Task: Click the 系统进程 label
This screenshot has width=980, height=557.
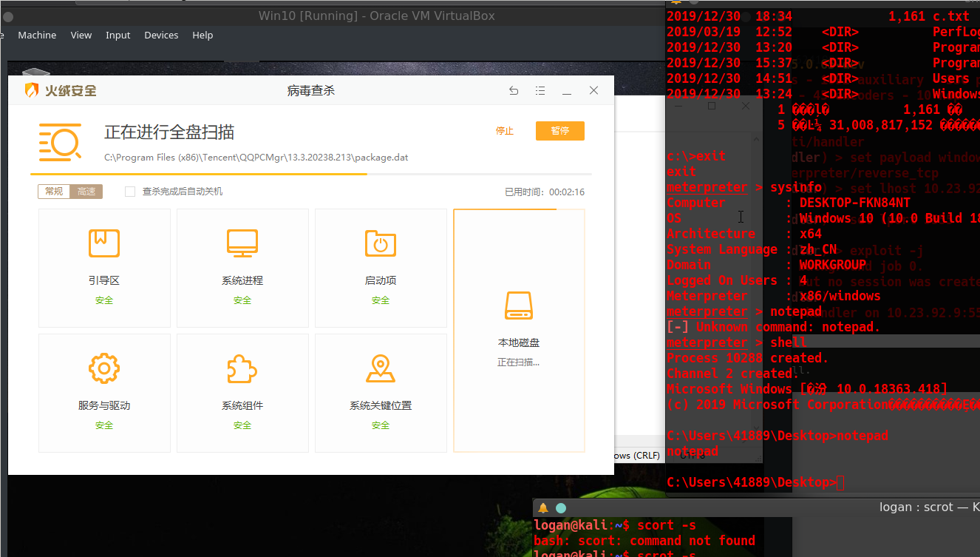Action: pos(242,280)
